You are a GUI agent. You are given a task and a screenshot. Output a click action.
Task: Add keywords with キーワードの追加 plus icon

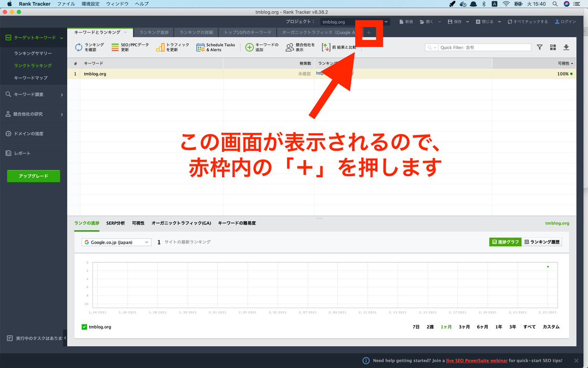249,47
